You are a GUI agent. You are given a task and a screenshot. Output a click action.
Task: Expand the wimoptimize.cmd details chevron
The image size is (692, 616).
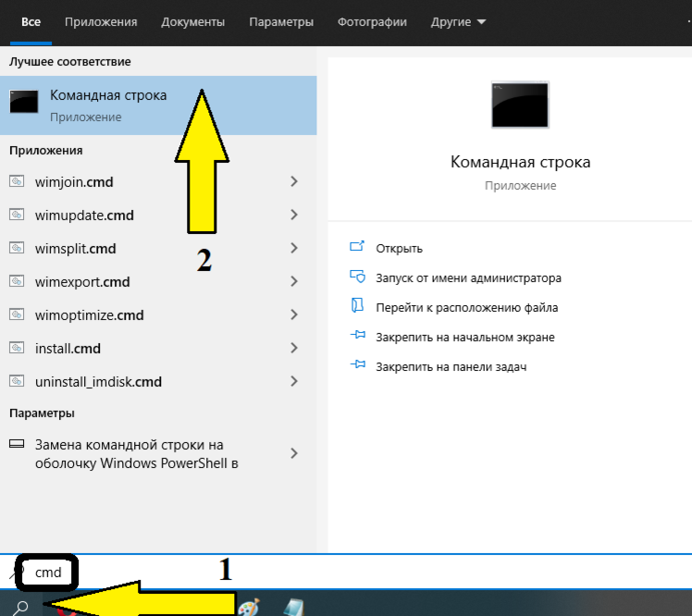(294, 314)
